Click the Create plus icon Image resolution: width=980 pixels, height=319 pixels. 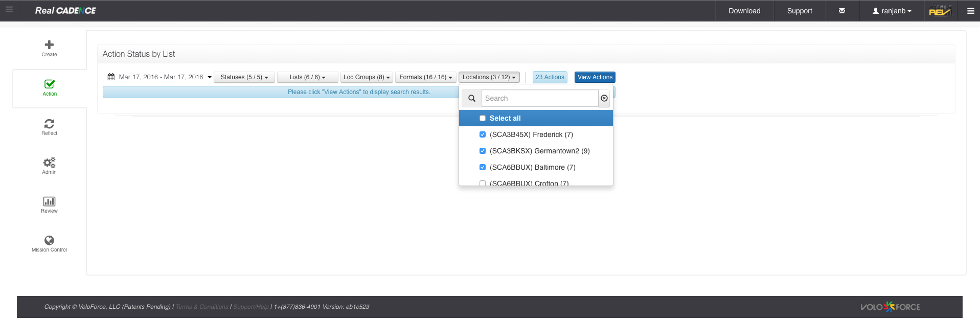(49, 45)
